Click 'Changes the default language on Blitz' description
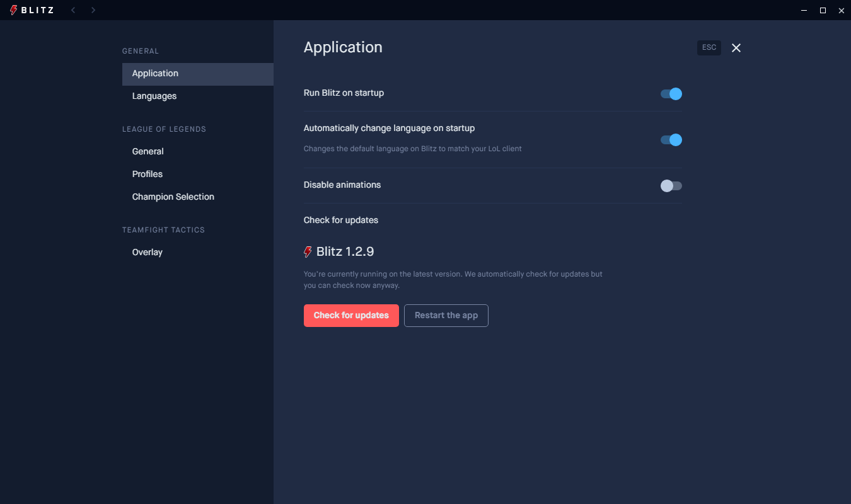Viewport: 851px width, 504px height. pos(413,149)
